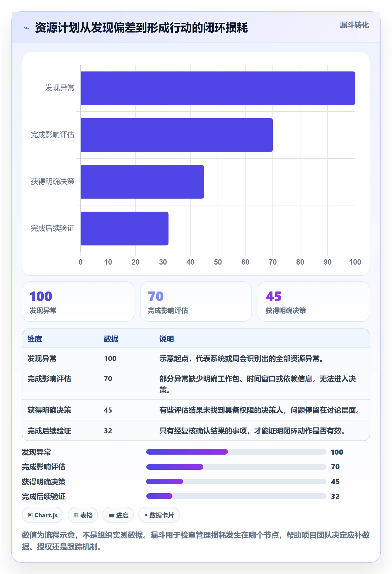Click the square icon in Chart.js chip

tap(30, 515)
